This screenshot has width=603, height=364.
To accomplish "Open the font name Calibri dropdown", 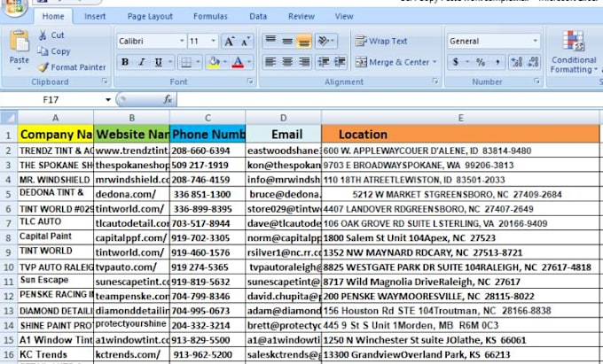I will (x=182, y=41).
